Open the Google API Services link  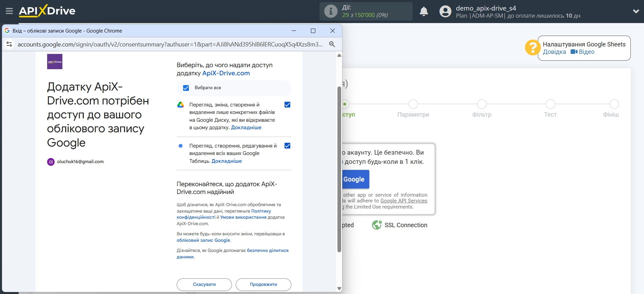point(404,201)
